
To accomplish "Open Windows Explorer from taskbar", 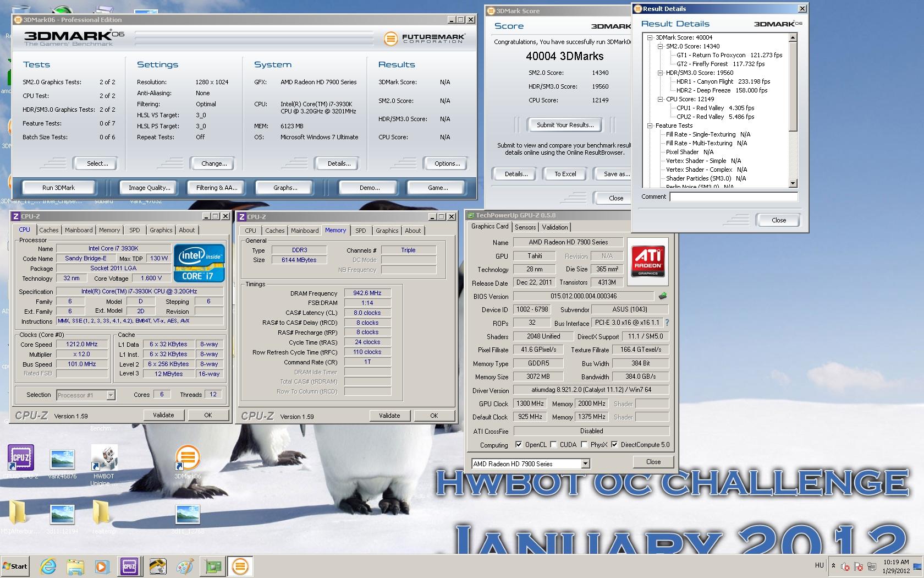I will coord(75,566).
